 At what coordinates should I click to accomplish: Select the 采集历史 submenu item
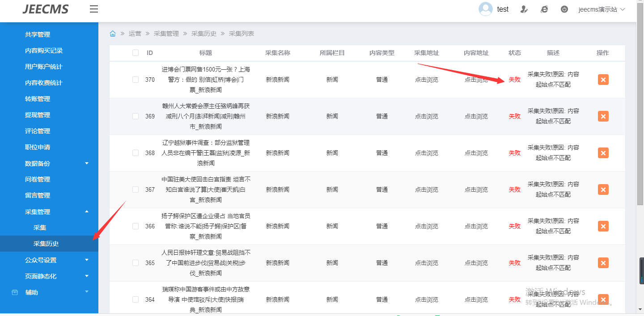coord(49,244)
